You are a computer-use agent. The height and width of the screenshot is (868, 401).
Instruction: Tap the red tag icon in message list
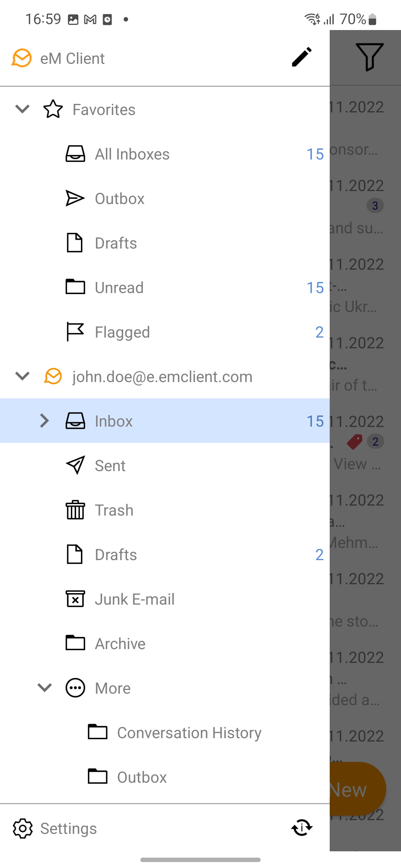pos(355,441)
